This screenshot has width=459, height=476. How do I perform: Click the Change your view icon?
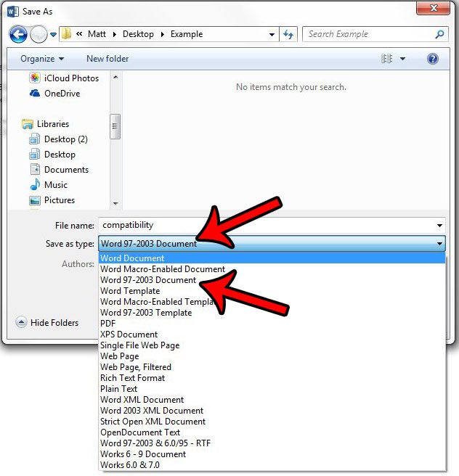386,59
